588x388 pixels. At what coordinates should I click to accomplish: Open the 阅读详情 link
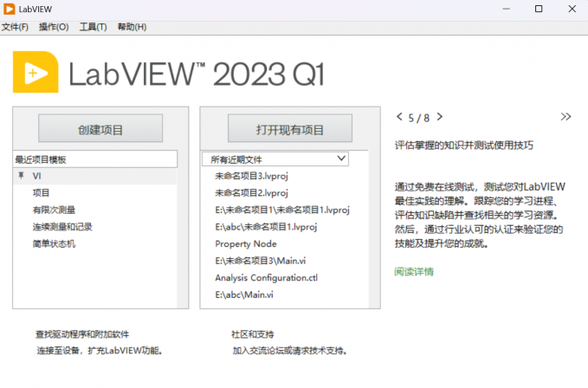click(x=414, y=271)
